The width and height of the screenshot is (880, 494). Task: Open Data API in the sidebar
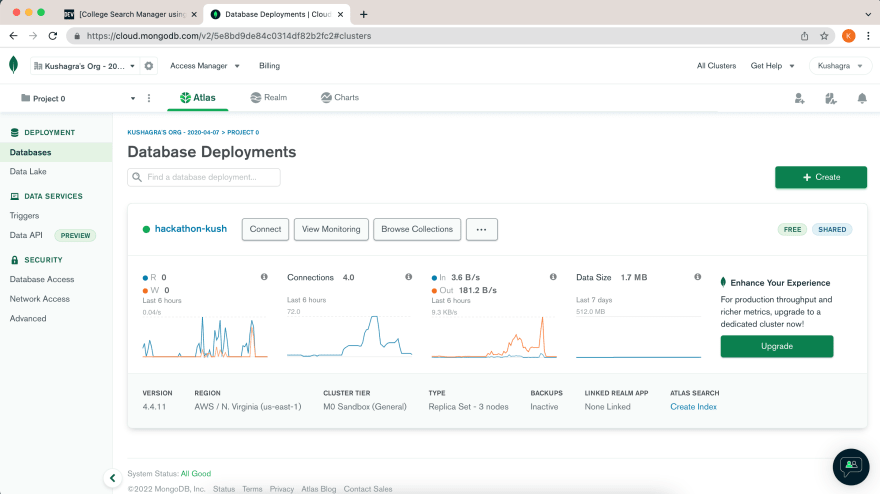click(26, 235)
